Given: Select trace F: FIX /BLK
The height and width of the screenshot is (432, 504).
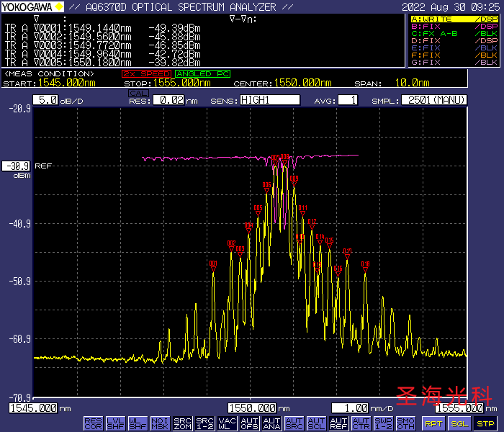Looking at the screenshot, I should pos(454,55).
